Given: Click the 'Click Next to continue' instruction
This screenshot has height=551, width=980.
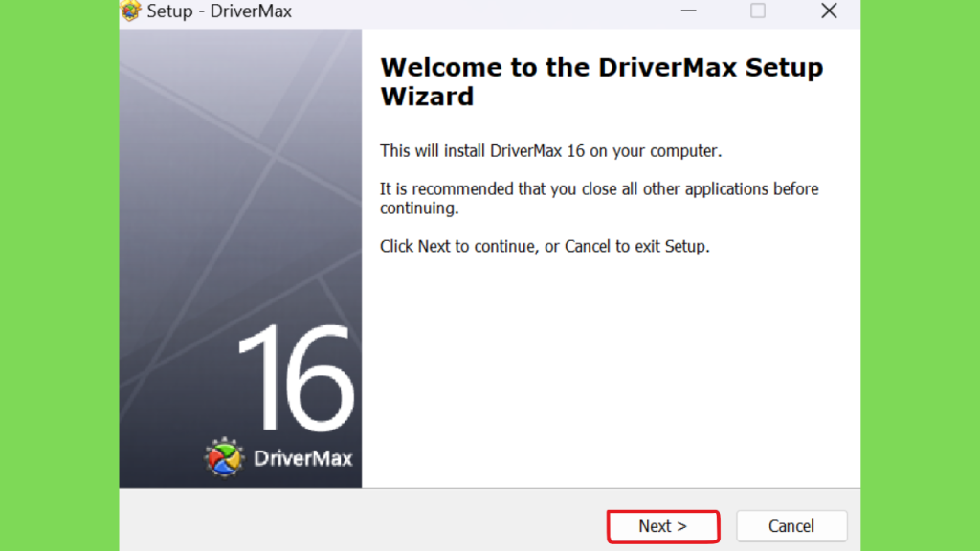Looking at the screenshot, I should pos(544,246).
